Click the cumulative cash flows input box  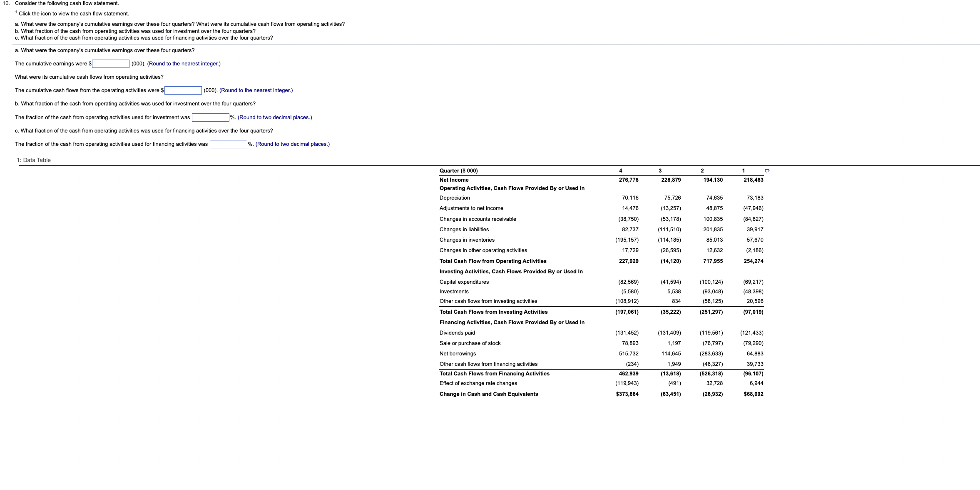pos(183,90)
